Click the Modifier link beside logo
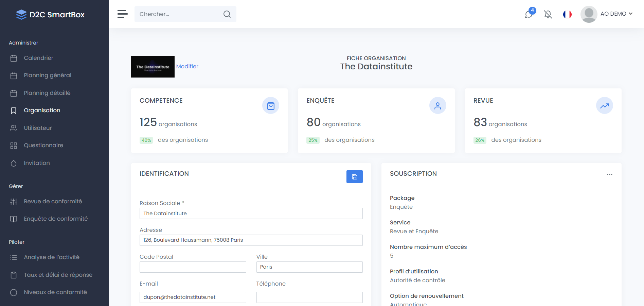 187,67
